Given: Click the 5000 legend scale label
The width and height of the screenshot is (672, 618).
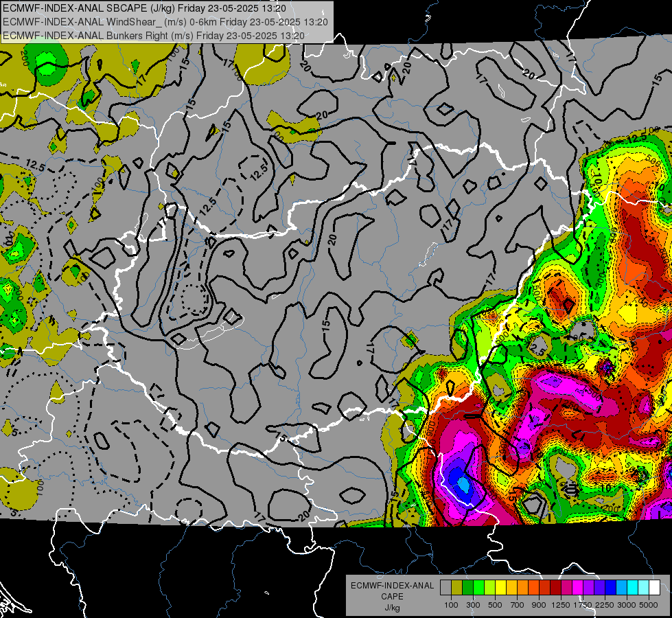Looking at the screenshot, I should 649,605.
